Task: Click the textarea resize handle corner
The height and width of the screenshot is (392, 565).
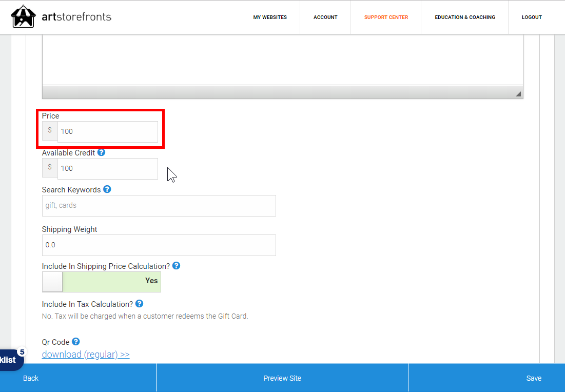Action: [518, 94]
